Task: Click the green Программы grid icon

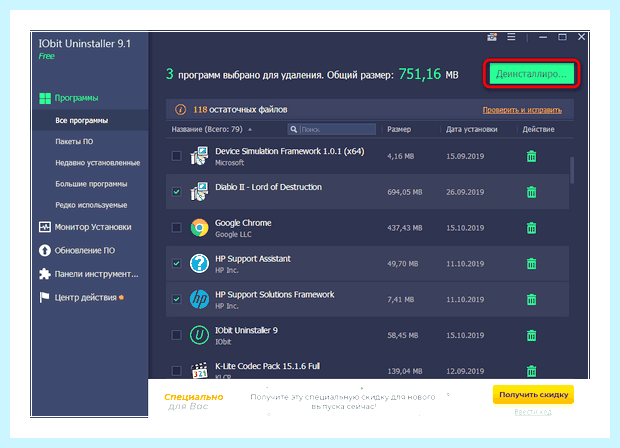Action: [x=45, y=98]
